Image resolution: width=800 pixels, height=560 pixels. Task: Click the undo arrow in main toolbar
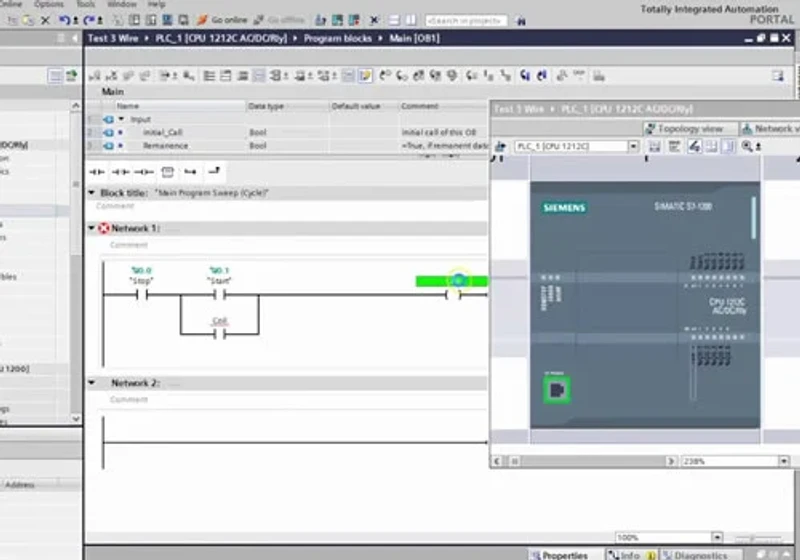coord(64,20)
